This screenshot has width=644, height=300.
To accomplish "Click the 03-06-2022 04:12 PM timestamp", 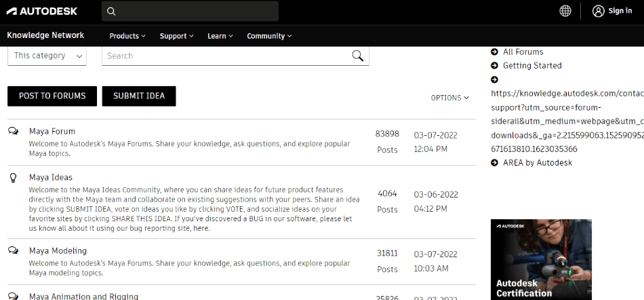I will click(x=436, y=202).
